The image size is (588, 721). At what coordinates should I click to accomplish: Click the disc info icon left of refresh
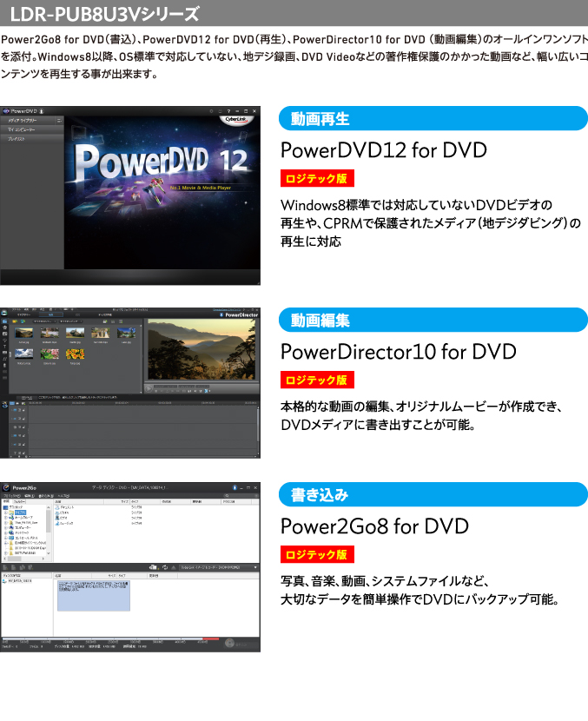tap(154, 567)
